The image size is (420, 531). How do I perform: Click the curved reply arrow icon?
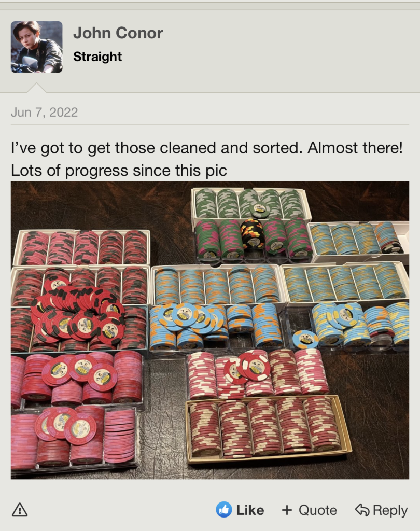click(362, 510)
